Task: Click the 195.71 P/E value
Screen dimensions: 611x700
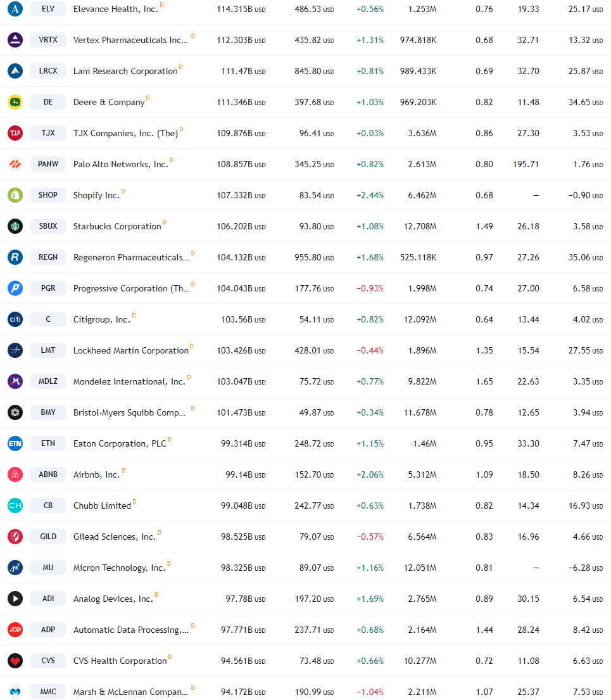Action: point(526,164)
